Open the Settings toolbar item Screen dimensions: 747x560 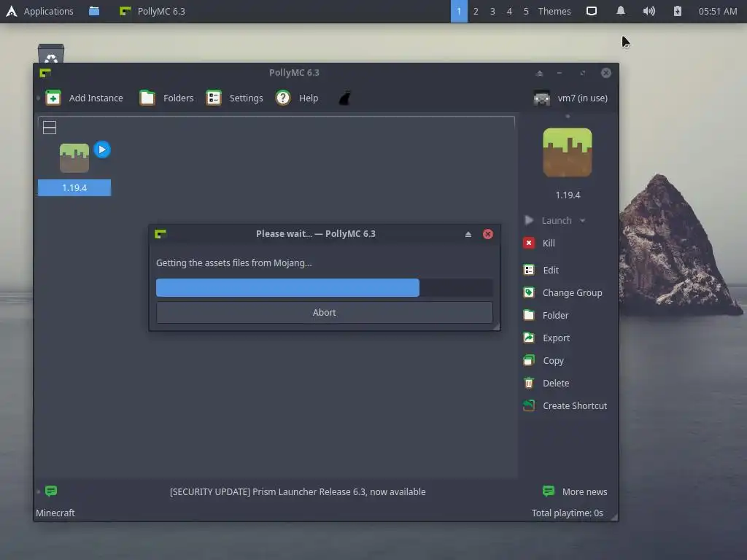tap(234, 98)
